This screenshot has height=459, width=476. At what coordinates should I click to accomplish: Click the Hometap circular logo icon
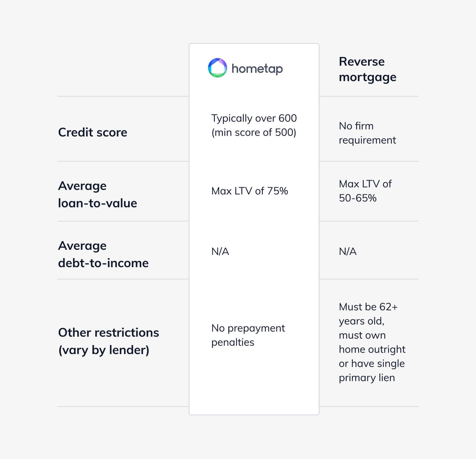[x=217, y=68]
